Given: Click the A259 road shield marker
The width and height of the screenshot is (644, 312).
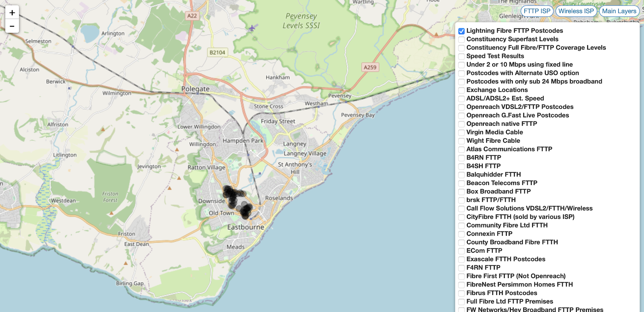Looking at the screenshot, I should [370, 67].
